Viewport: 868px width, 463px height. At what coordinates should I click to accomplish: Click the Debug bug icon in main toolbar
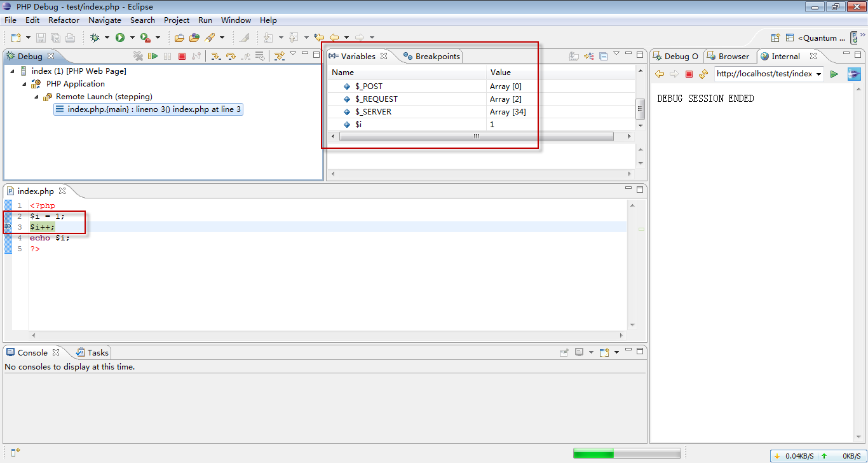pos(95,38)
